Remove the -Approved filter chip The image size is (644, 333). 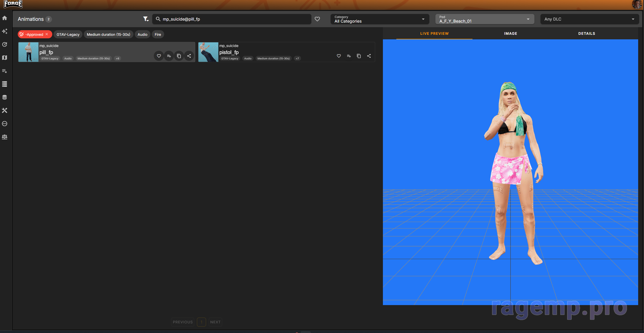(x=47, y=34)
